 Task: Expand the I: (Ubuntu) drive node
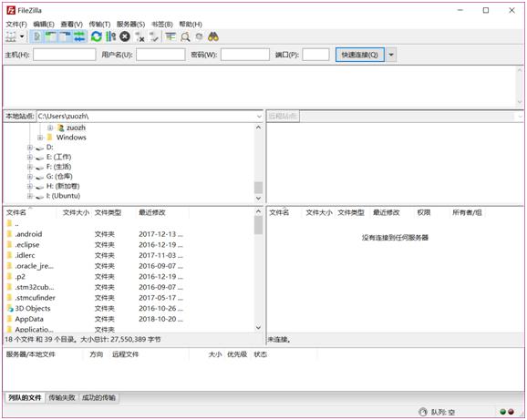click(30, 196)
